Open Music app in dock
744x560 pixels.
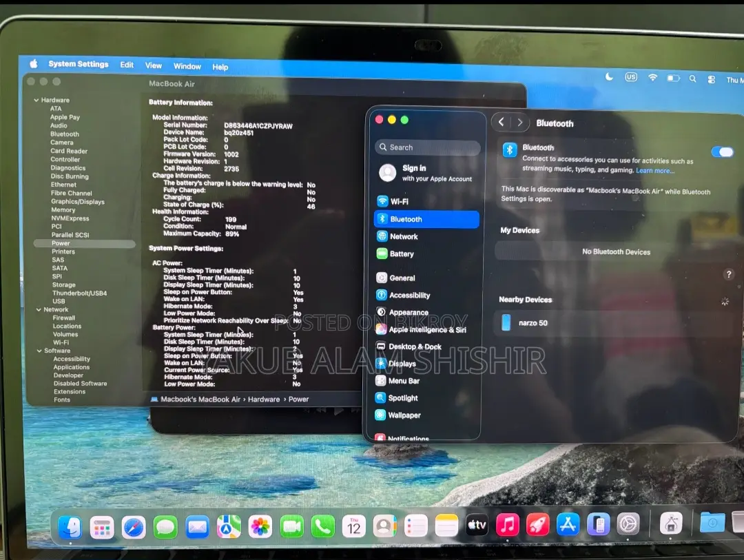[507, 525]
